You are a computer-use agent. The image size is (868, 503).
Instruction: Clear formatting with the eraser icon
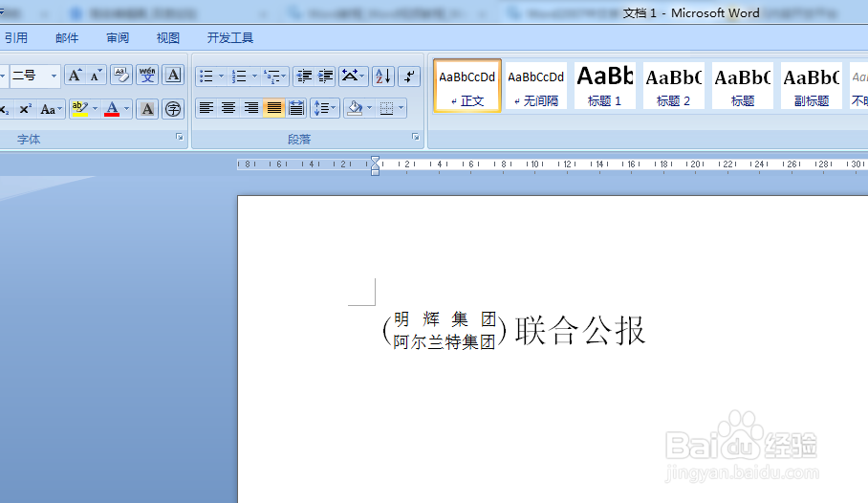click(120, 76)
